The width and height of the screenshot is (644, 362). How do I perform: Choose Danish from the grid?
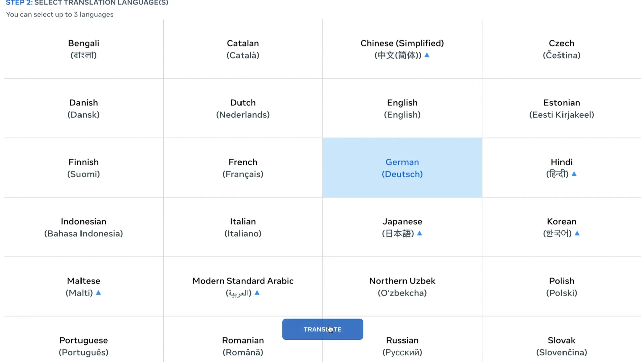click(x=84, y=108)
